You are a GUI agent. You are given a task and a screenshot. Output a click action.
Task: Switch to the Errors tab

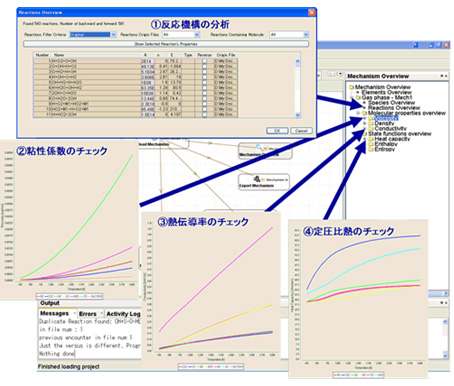[x=88, y=314]
